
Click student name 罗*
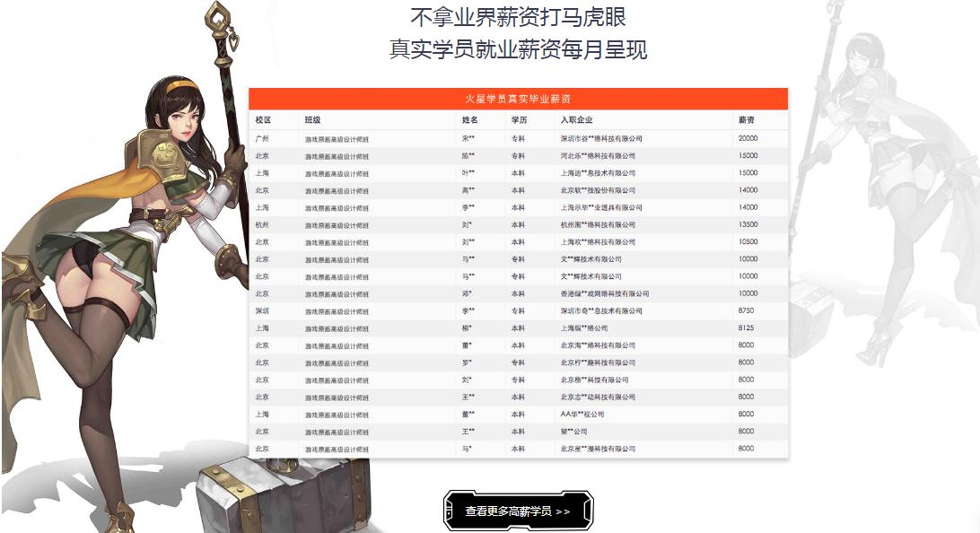click(x=467, y=363)
